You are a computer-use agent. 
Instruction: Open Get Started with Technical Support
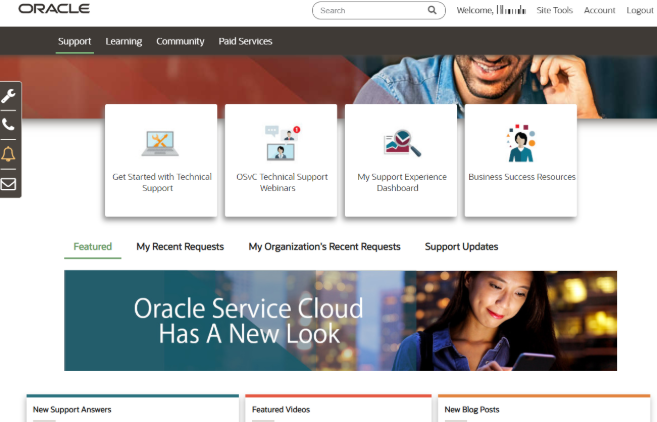(x=161, y=160)
